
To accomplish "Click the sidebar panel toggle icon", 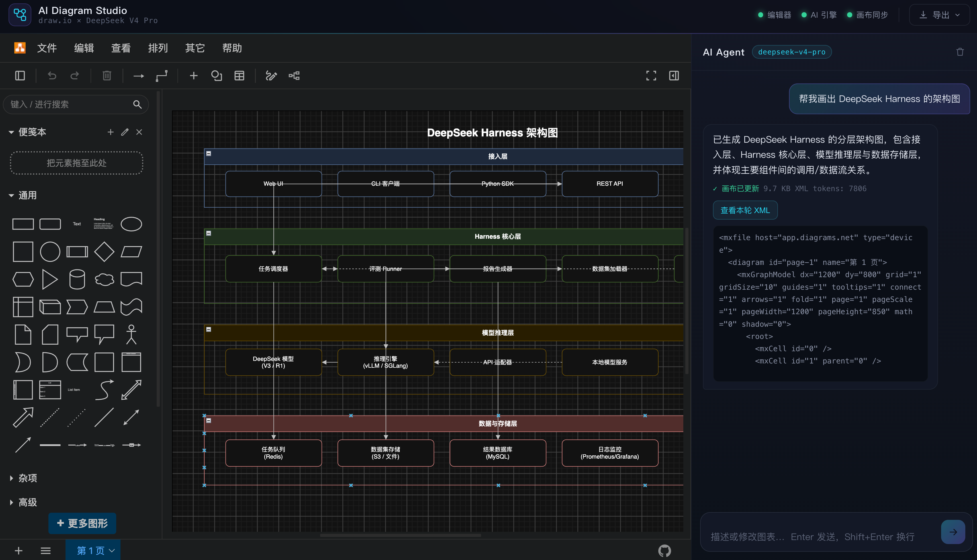I will [x=20, y=76].
